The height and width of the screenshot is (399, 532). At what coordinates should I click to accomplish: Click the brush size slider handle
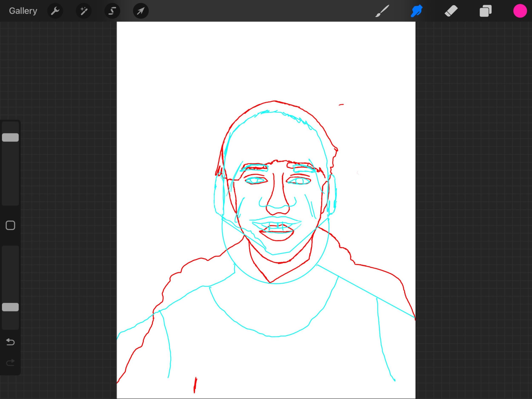(10, 137)
